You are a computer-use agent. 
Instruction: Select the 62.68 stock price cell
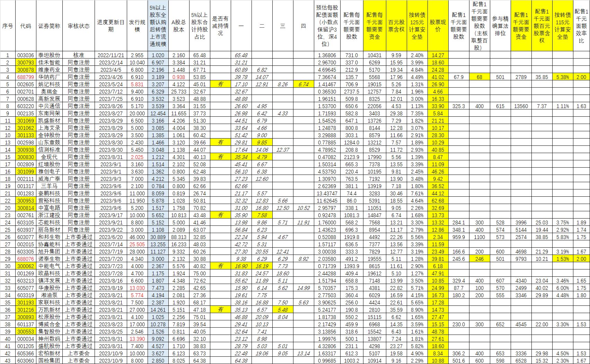pos(438,201)
